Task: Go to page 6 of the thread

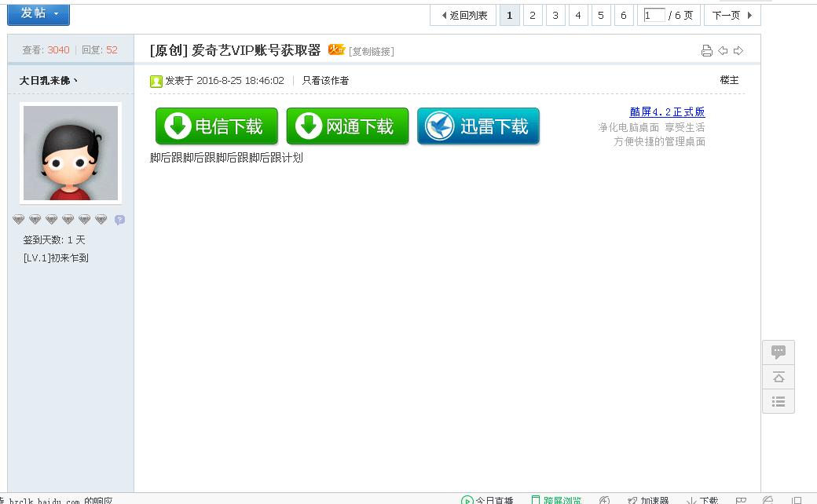Action: [624, 15]
